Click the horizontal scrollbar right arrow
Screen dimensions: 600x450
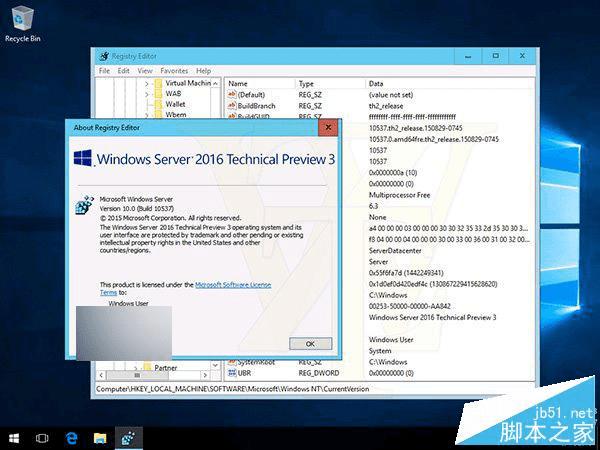pyautogui.click(x=205, y=375)
